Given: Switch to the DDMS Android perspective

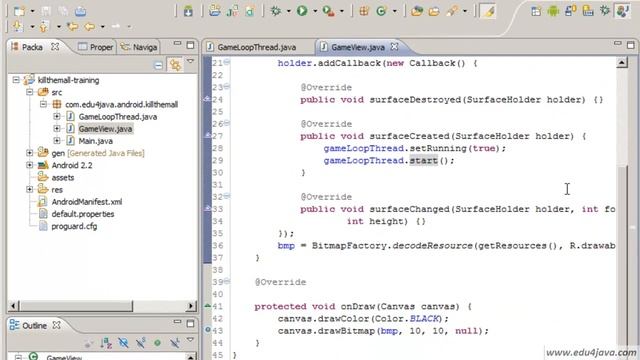Looking at the screenshot, I should 553,11.
